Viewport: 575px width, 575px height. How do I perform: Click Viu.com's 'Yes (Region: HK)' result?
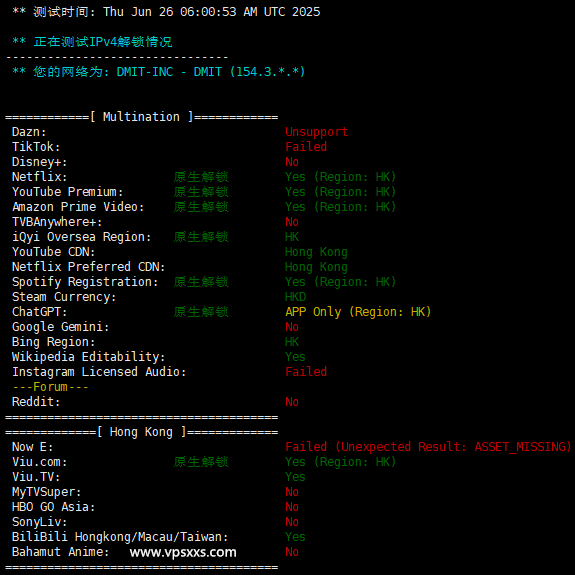[x=341, y=462]
